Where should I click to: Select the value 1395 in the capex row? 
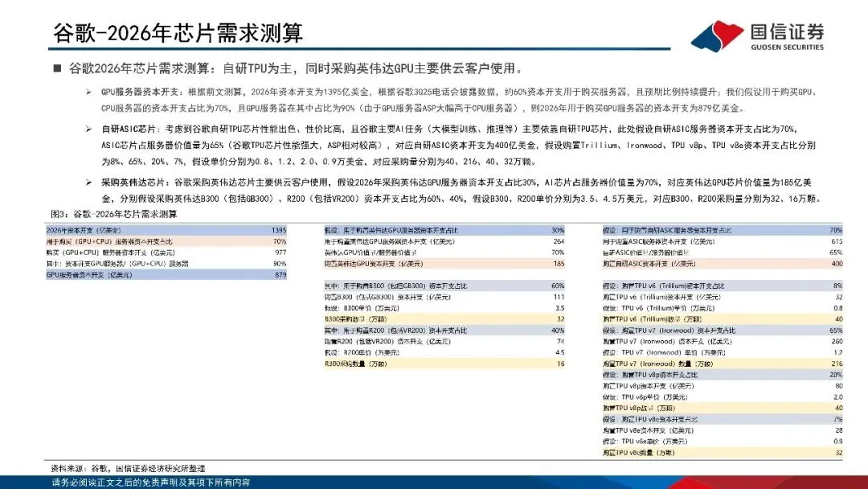(x=279, y=230)
